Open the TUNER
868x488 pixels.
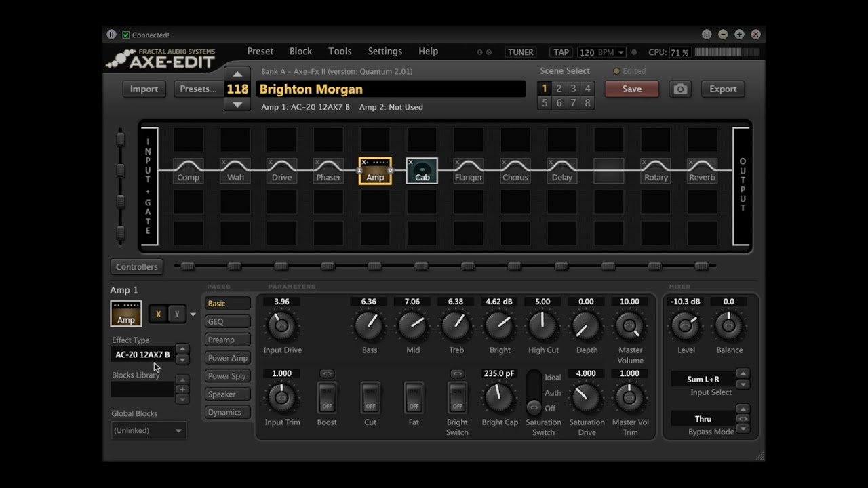521,52
